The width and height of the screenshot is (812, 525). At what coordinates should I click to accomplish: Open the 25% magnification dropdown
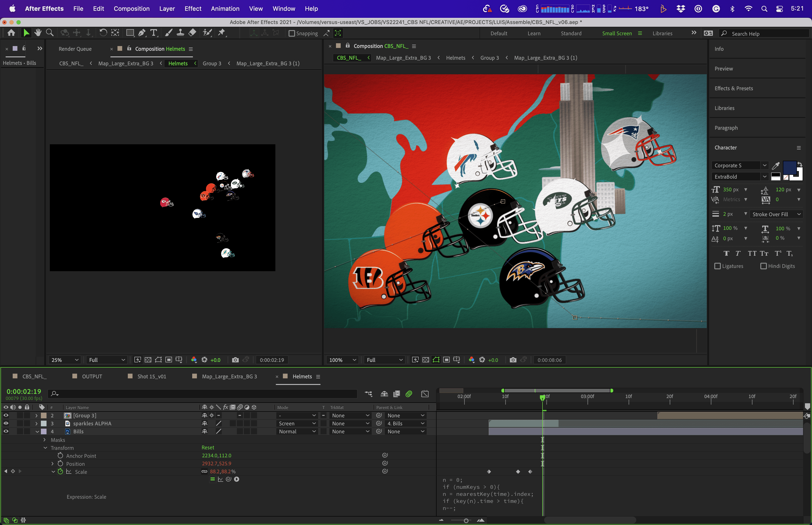(65, 360)
